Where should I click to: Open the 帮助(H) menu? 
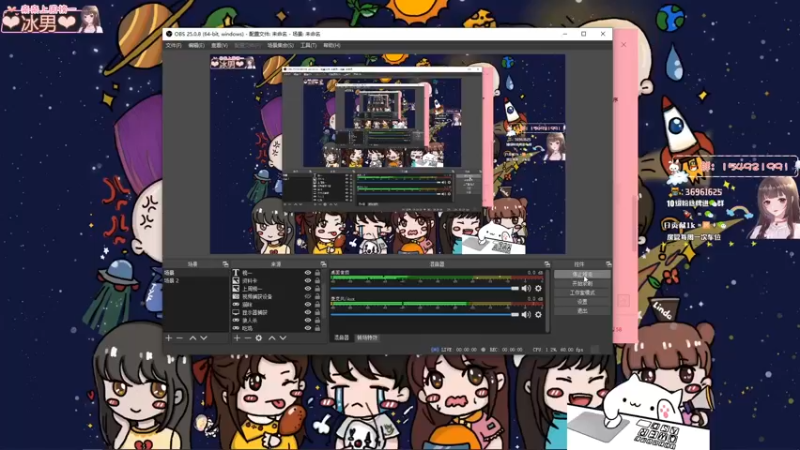click(x=332, y=45)
